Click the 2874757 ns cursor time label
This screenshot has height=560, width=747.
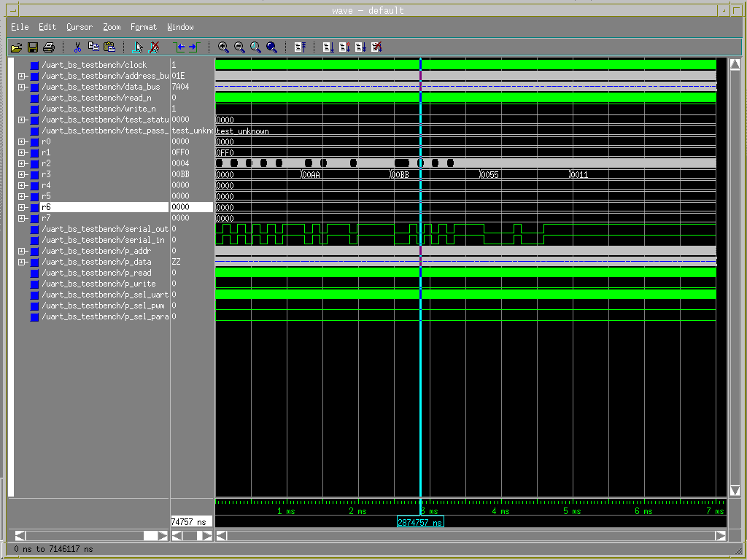tap(420, 522)
